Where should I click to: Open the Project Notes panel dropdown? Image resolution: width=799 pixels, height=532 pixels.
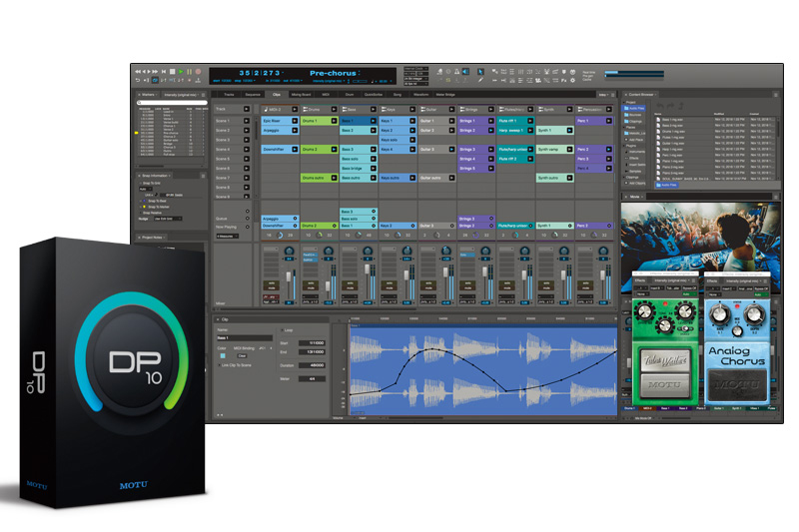pos(154,238)
